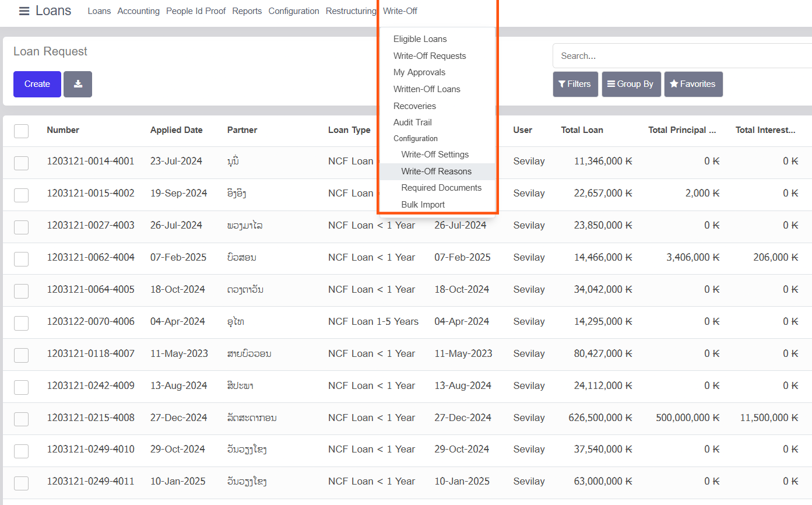The height and width of the screenshot is (505, 812).
Task: Choose Write-Off Reasons from the menu
Action: click(436, 171)
